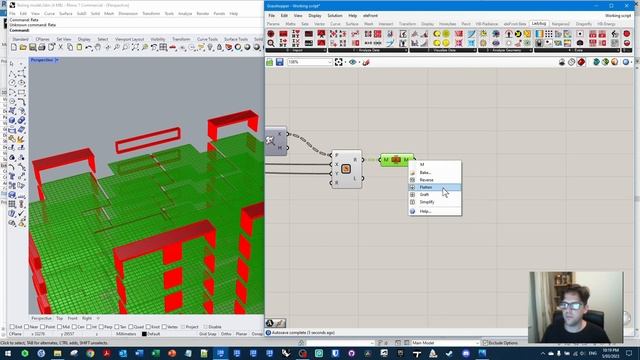
Task: Click the Millimeters units in status bar
Action: [126, 334]
